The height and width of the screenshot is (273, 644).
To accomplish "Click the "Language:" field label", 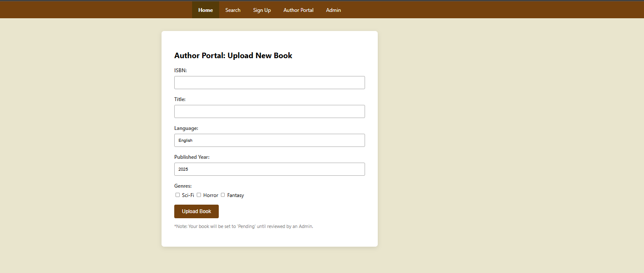I will click(x=186, y=128).
